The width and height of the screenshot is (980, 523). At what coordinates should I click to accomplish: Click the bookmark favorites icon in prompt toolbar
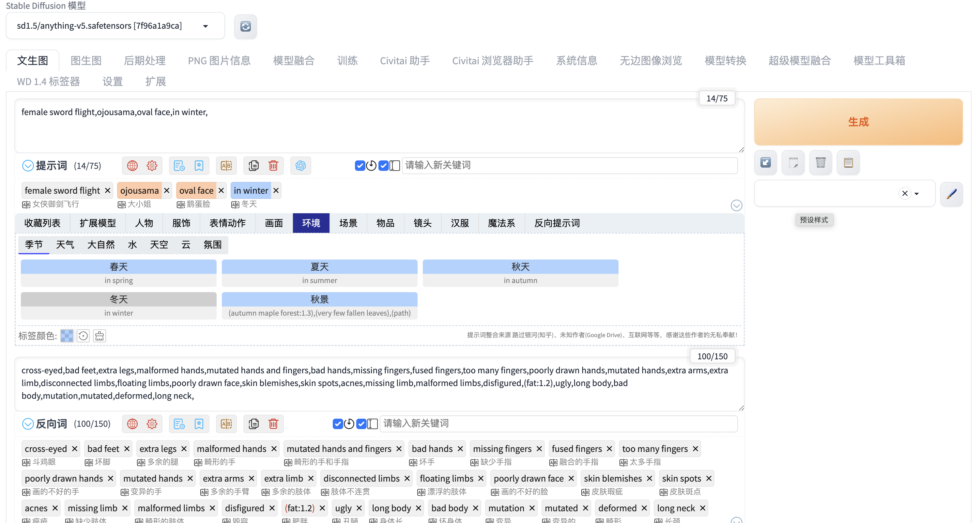click(199, 165)
